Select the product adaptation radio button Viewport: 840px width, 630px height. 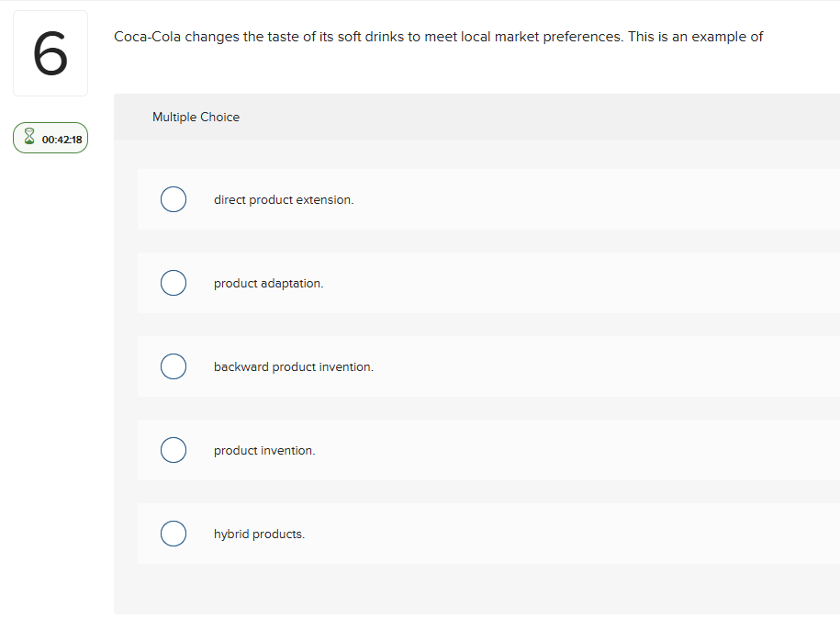click(174, 283)
